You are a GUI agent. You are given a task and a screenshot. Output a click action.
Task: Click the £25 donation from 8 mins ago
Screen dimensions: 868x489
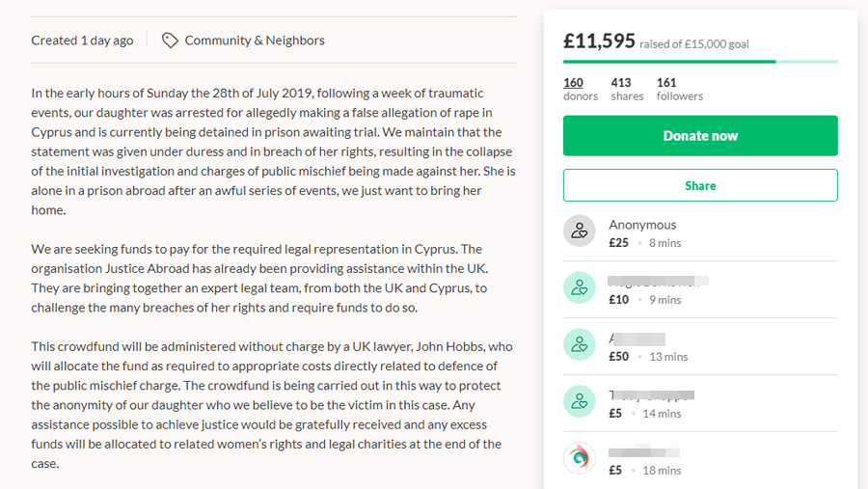tap(645, 243)
